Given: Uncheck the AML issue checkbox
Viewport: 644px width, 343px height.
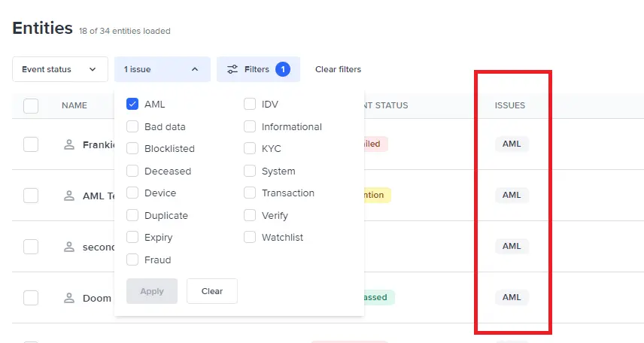Looking at the screenshot, I should point(132,105).
